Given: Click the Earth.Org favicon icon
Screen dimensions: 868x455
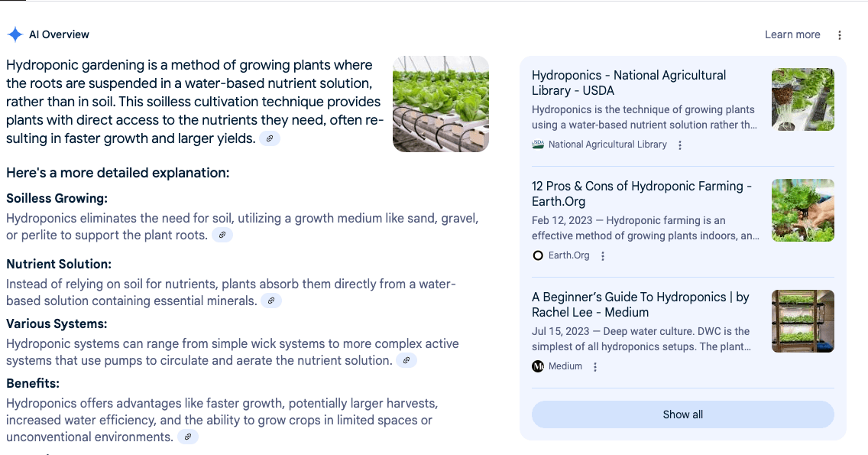Looking at the screenshot, I should (x=538, y=255).
